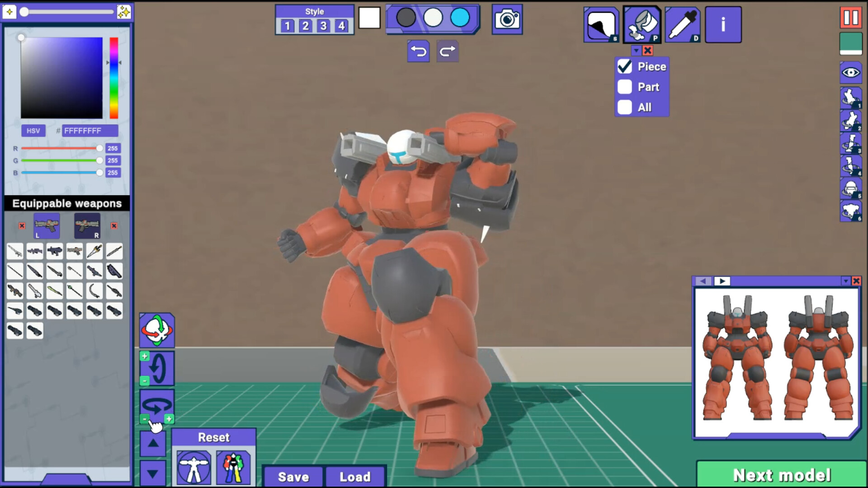Image resolution: width=868 pixels, height=488 pixels.
Task: Click the camera screenshot icon
Action: click(507, 19)
